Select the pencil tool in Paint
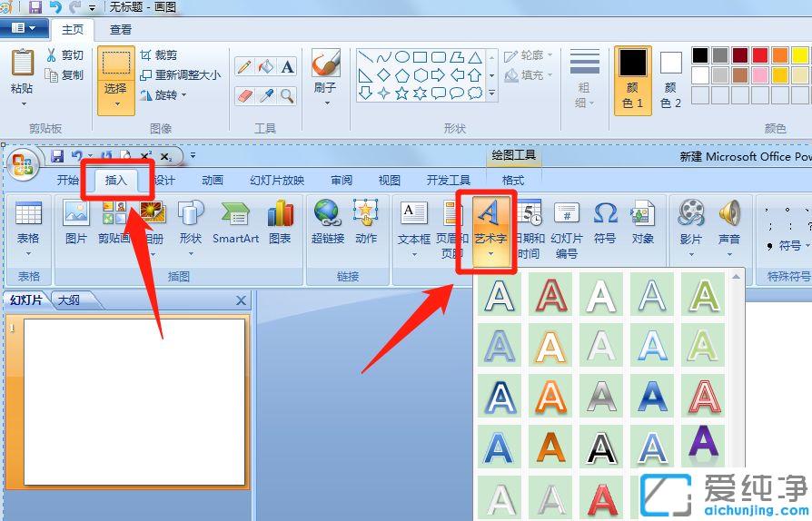The height and width of the screenshot is (521, 812). tap(244, 66)
